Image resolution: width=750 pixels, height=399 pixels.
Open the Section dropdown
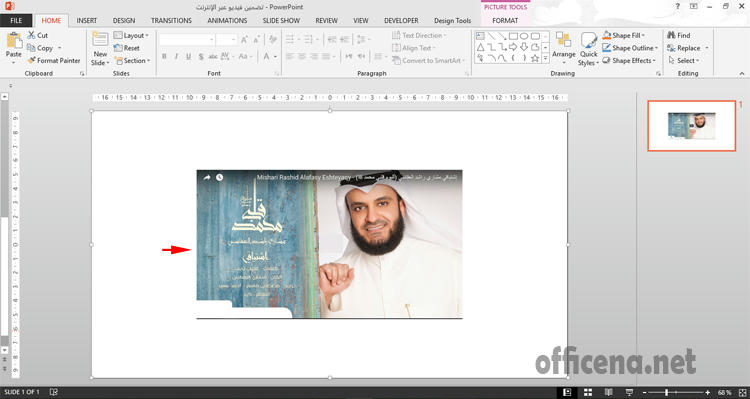coord(132,61)
